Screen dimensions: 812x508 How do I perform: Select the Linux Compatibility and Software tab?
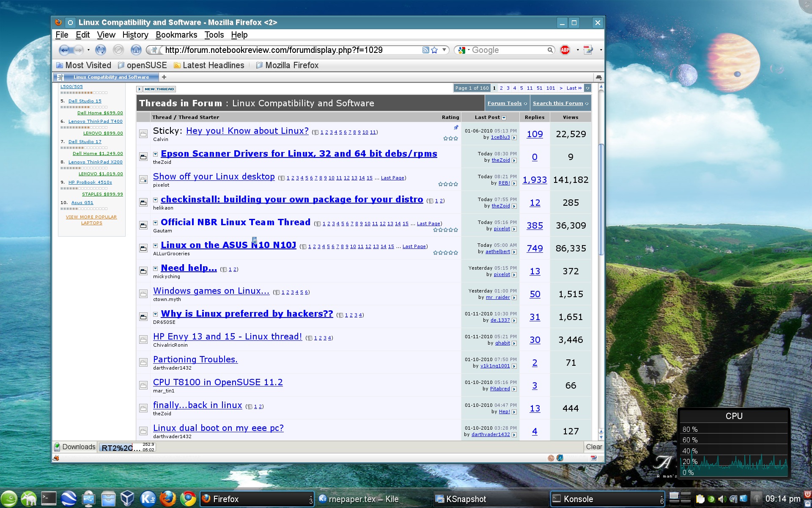(106, 77)
